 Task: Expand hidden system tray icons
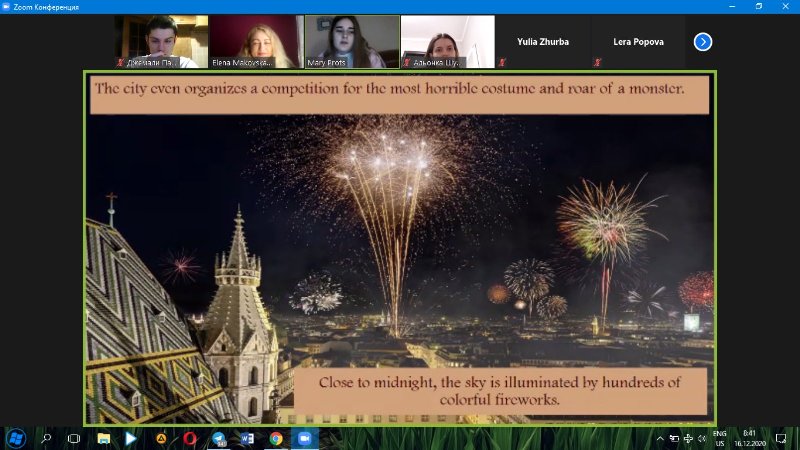pos(660,438)
